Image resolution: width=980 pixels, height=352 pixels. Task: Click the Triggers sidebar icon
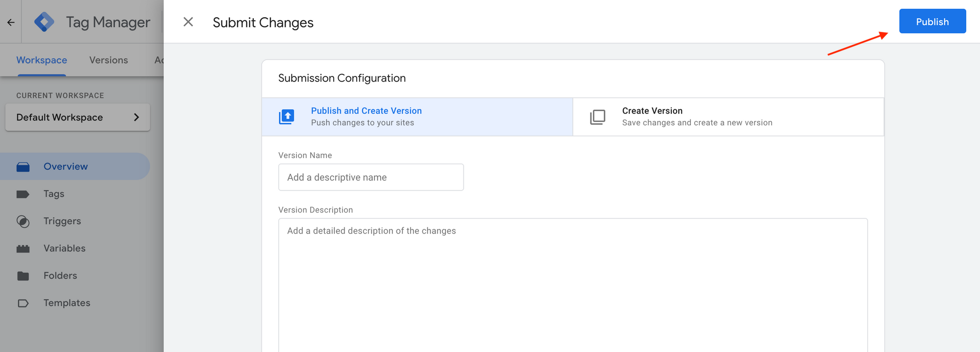[23, 222]
